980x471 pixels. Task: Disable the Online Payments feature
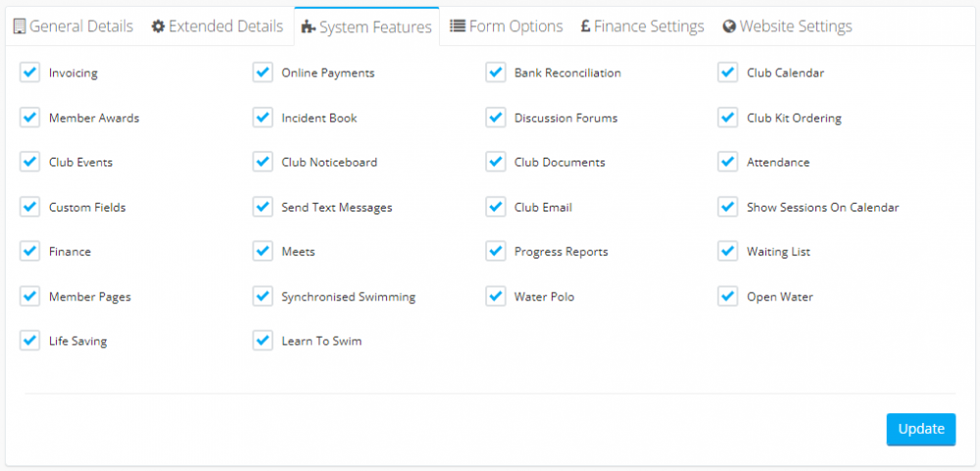tap(263, 72)
